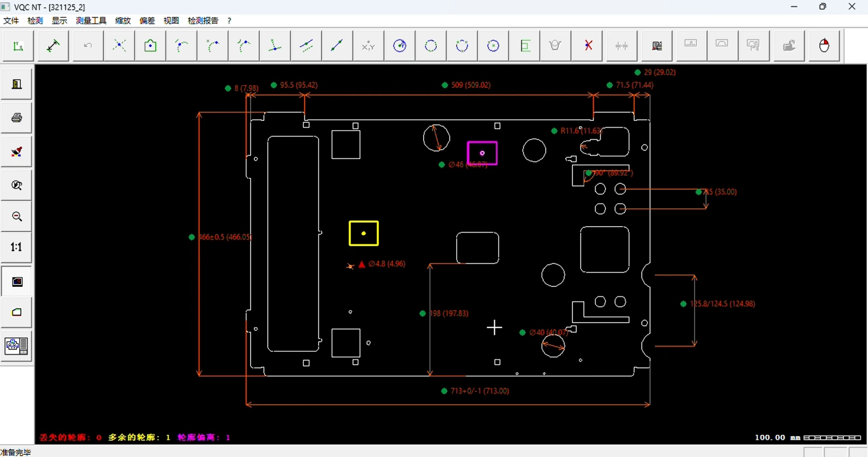Screen dimensions: 868x457
Task: Select the line intersection point tool
Action: (119, 46)
